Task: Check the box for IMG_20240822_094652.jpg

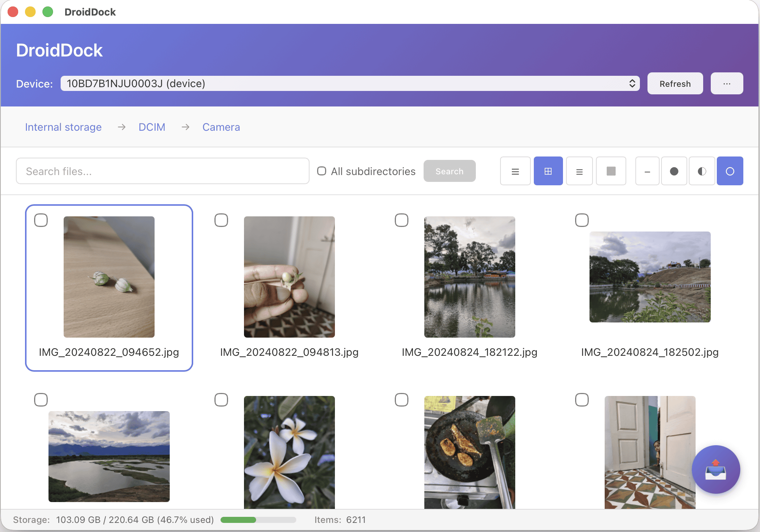Action: (x=41, y=220)
